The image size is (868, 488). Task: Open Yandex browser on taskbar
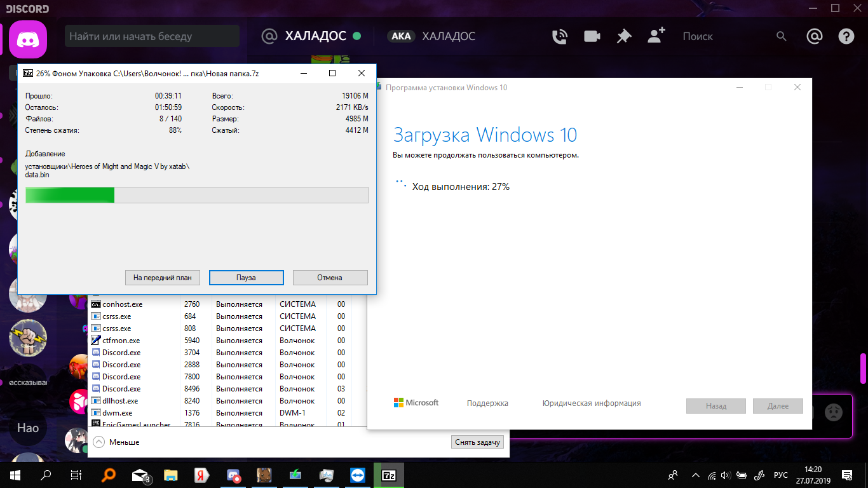202,475
